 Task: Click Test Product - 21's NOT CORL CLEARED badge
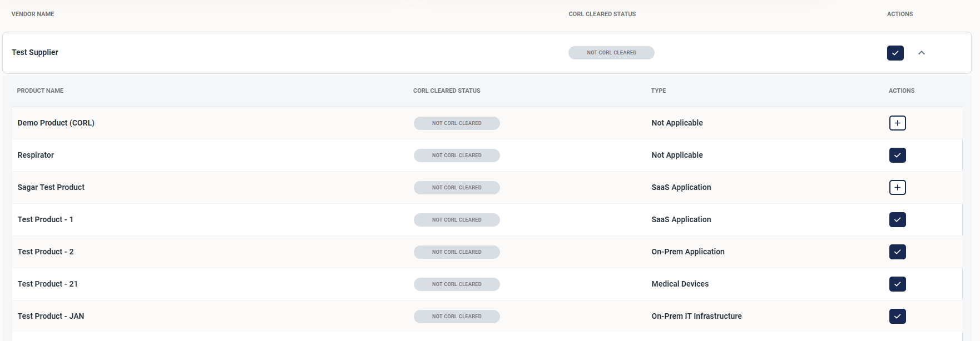coord(457,284)
